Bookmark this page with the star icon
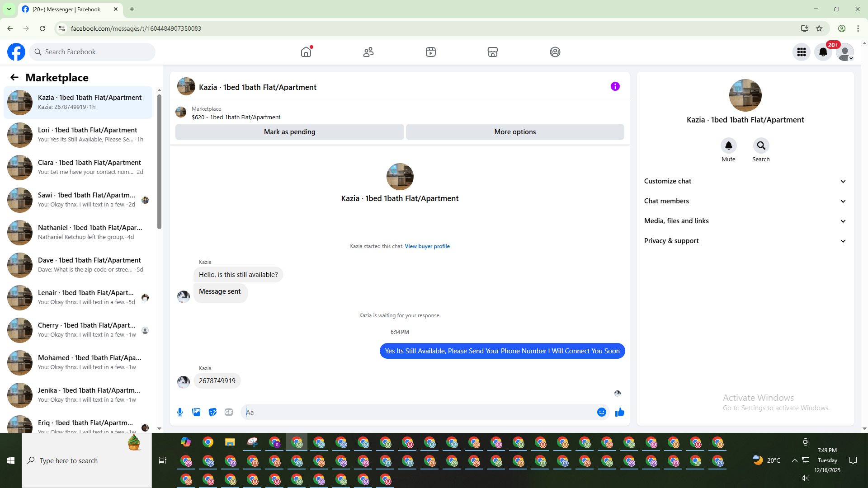Screen dimensions: 868x488 click(x=819, y=28)
